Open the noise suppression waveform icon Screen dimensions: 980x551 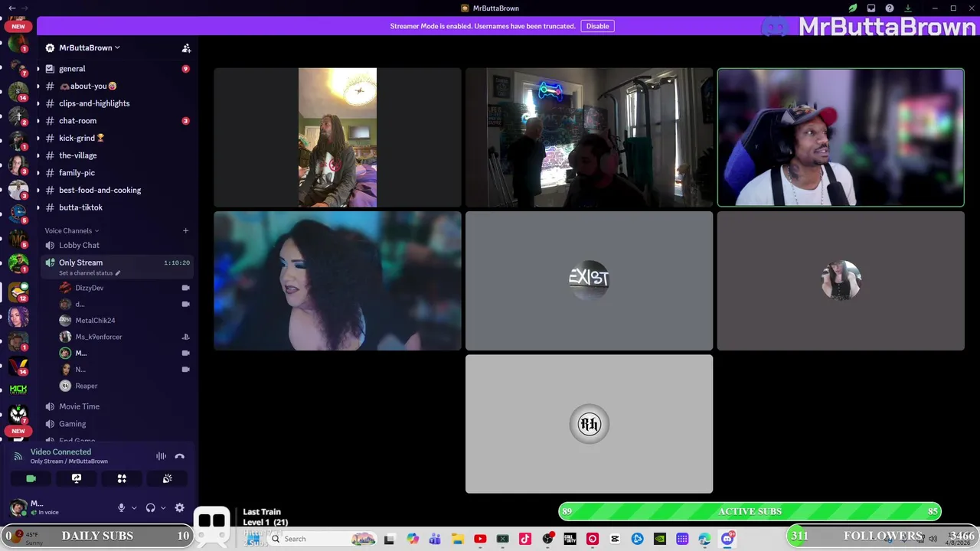pos(161,456)
